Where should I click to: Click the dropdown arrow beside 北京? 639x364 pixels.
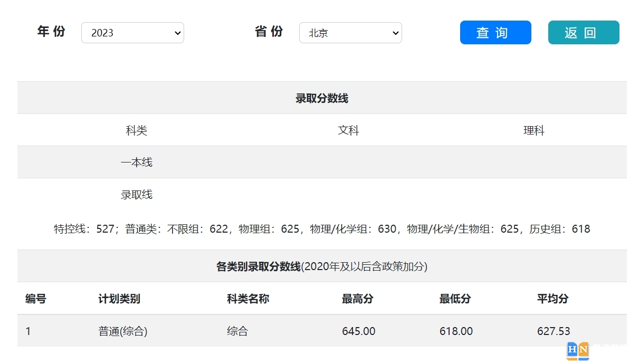tap(395, 32)
